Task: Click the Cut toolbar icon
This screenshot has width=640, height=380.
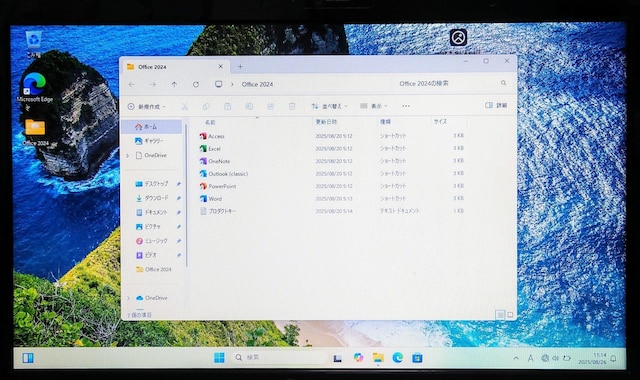Action: pyautogui.click(x=184, y=107)
